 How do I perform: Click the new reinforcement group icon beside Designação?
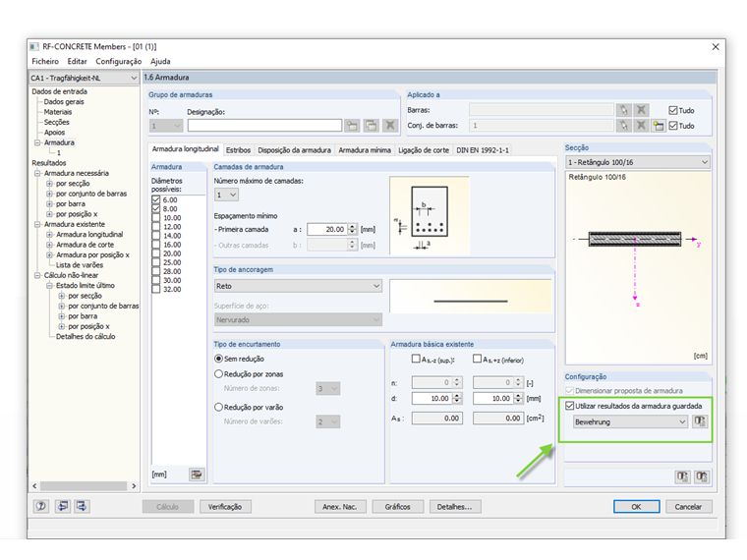click(352, 126)
